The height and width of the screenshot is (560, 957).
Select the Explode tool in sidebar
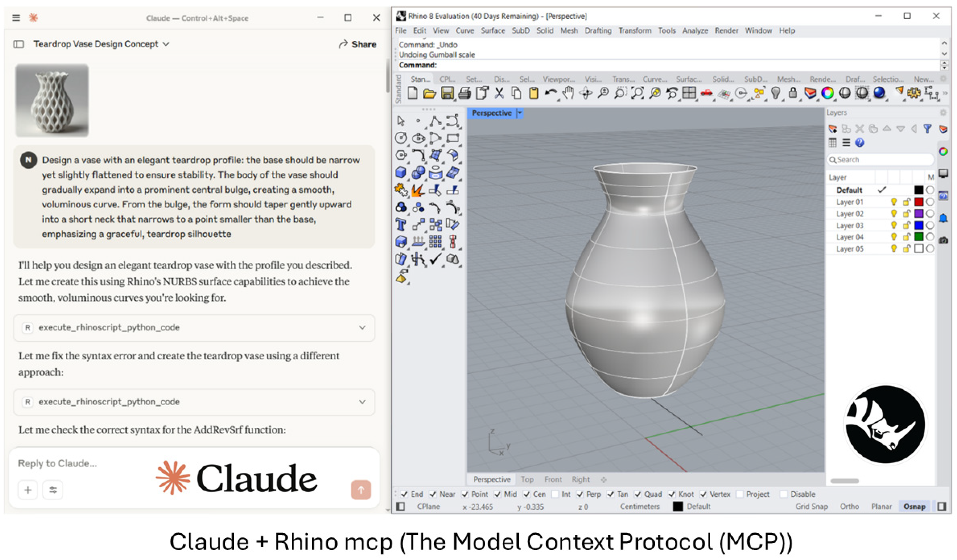(418, 190)
